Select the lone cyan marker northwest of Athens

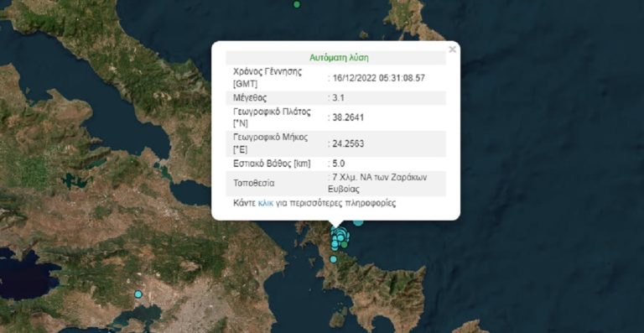pyautogui.click(x=138, y=294)
